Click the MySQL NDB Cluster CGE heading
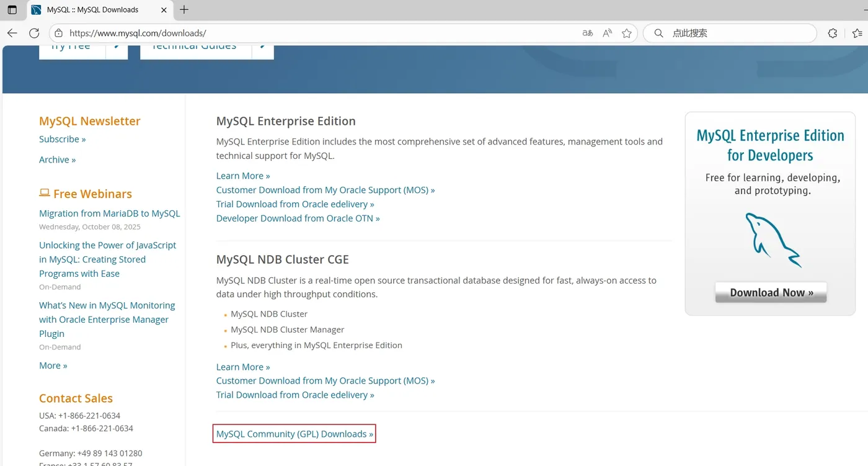This screenshot has height=466, width=868. 283,259
